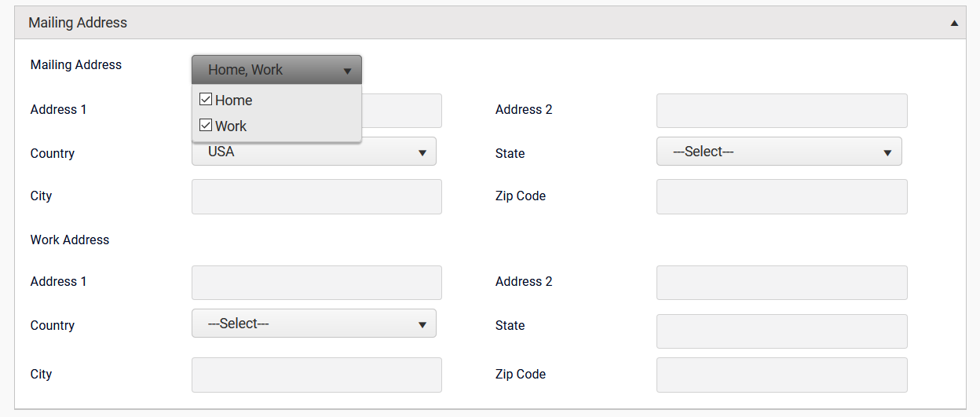The width and height of the screenshot is (980, 417).
Task: Open the Work Address Country dropdown
Action: click(x=314, y=324)
